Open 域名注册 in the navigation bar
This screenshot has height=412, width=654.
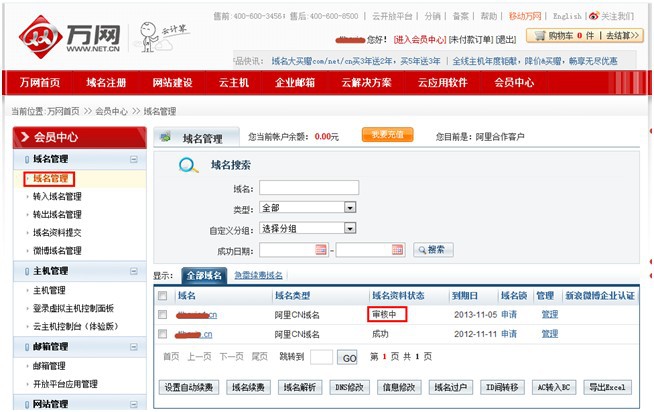(106, 83)
